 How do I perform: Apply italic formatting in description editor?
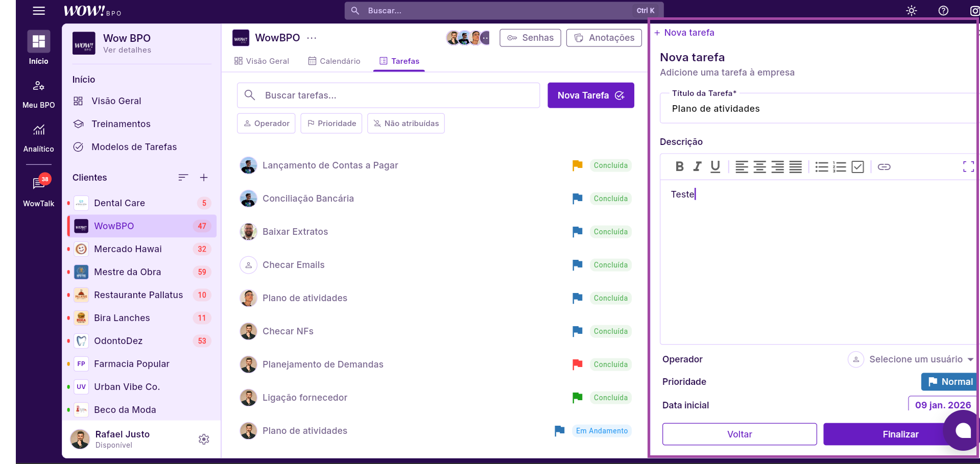pos(697,166)
